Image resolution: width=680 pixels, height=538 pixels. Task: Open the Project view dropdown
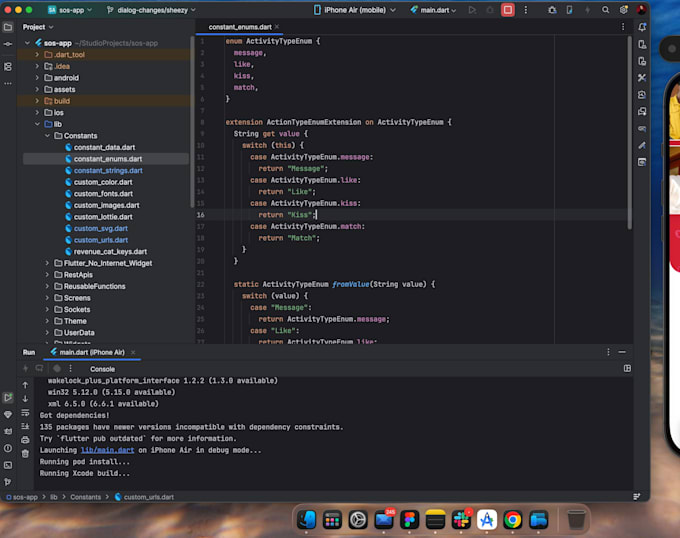coord(38,27)
